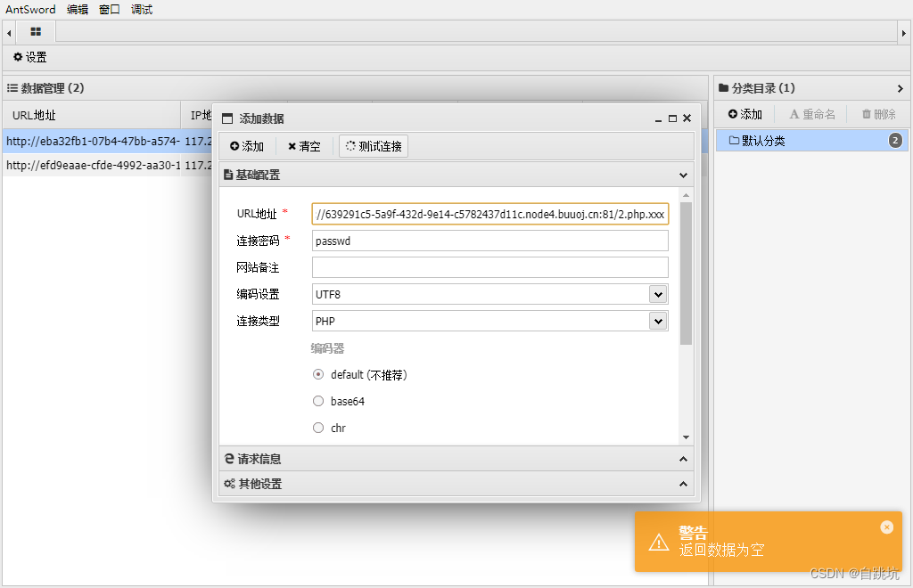Viewport: 913px width, 588px height.
Task: Click 清空 in the dialog toolbar
Action: pos(304,147)
